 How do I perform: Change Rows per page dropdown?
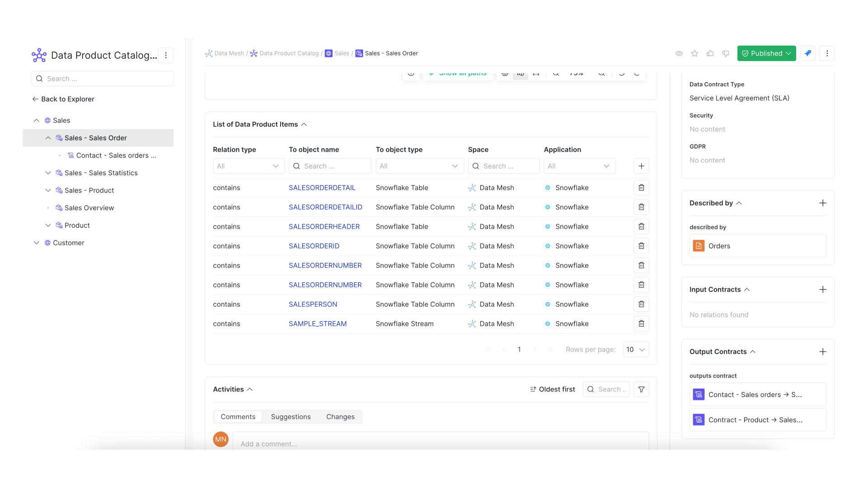point(636,349)
